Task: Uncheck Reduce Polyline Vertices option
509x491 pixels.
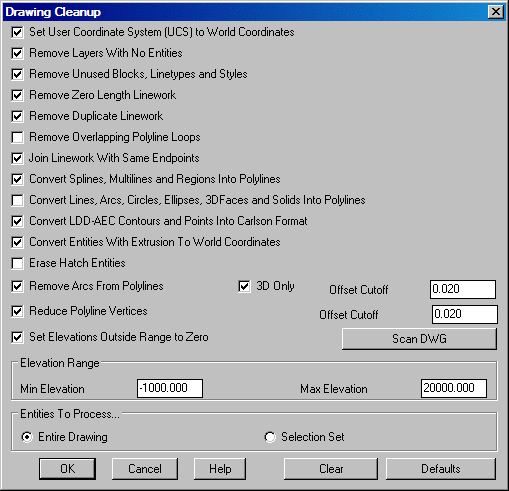Action: [17, 311]
